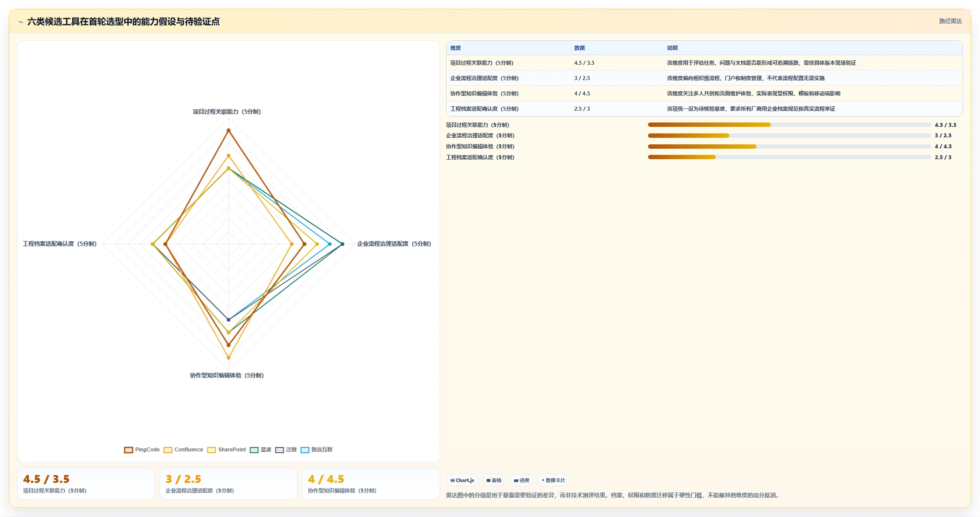Click the 泛微 dark gray bottom radar point
Image resolution: width=980 pixels, height=517 pixels.
[x=228, y=320]
